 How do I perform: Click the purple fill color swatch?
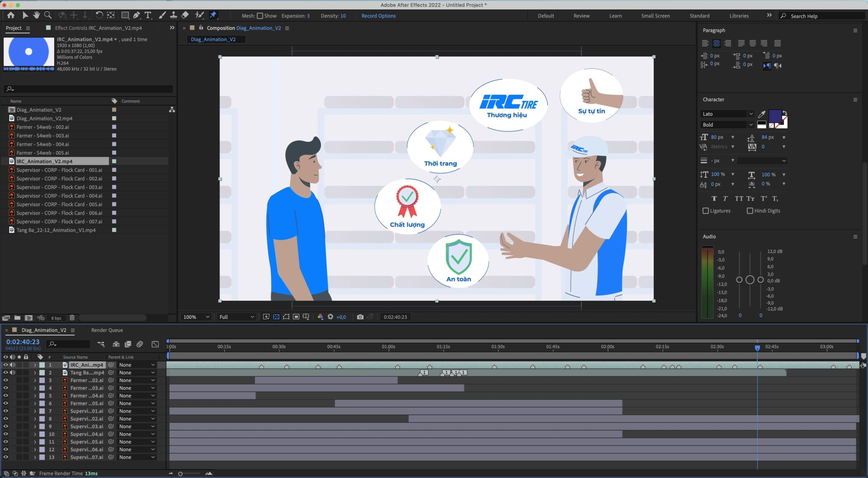775,116
